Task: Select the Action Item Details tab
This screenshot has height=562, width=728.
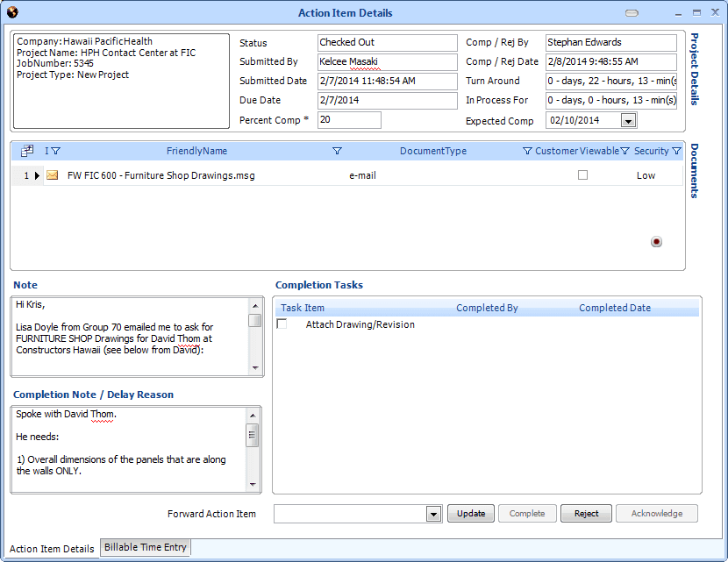Action: [52, 549]
